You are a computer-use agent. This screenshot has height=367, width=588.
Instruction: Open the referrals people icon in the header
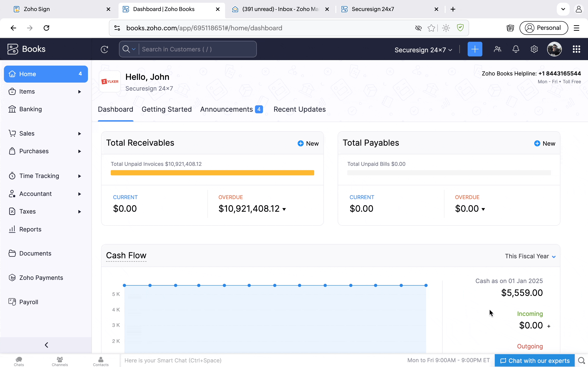497,49
